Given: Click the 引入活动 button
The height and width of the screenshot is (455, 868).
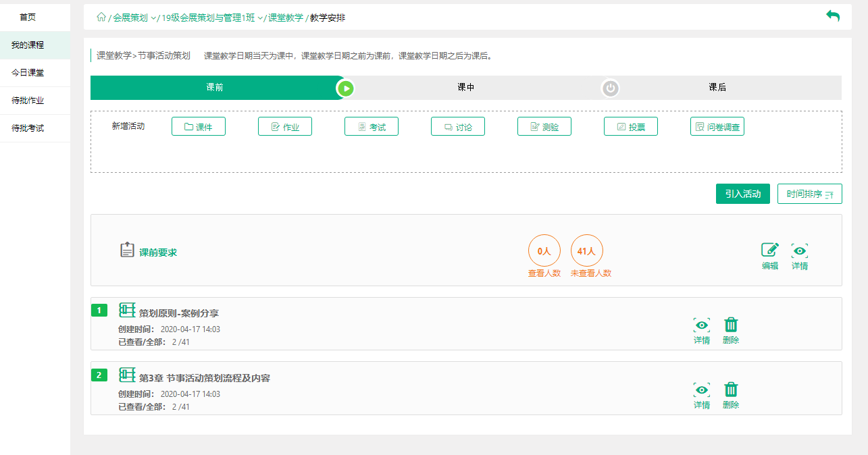Looking at the screenshot, I should [742, 194].
